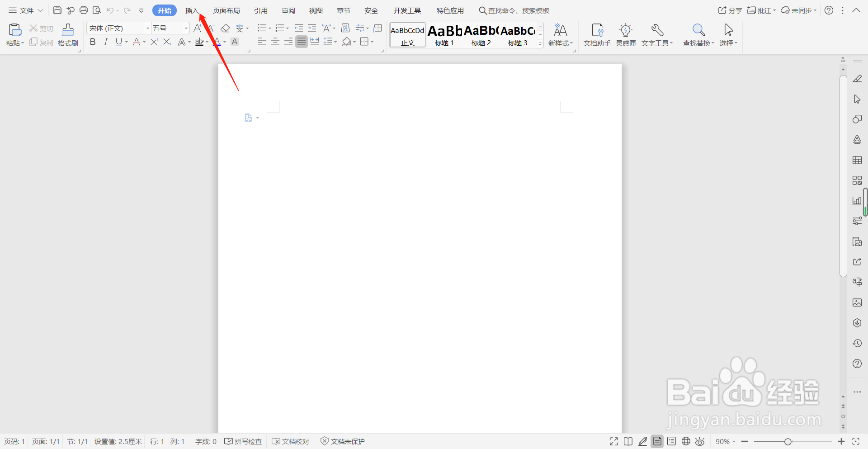Open the 页面布局 (Page Layout) tab
Screen dimensions: 868x449
[x=226, y=10]
